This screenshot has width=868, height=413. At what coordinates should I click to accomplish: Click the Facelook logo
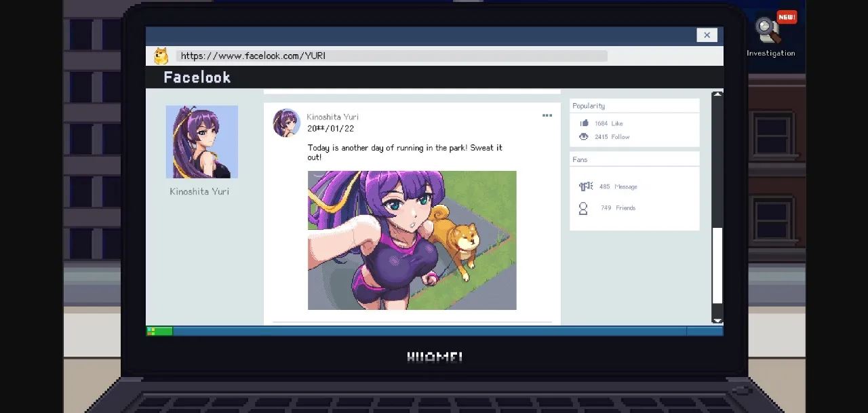tap(197, 77)
